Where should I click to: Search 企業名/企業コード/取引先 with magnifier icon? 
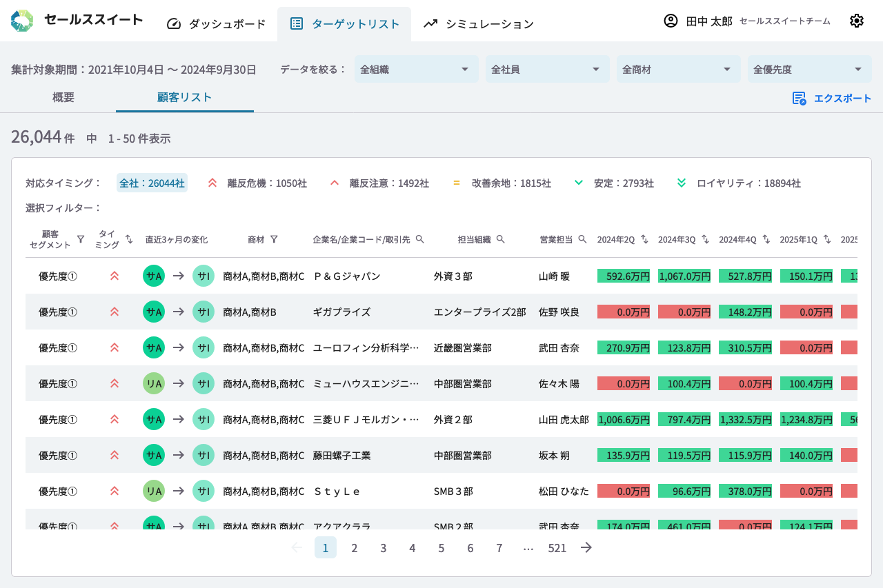419,239
